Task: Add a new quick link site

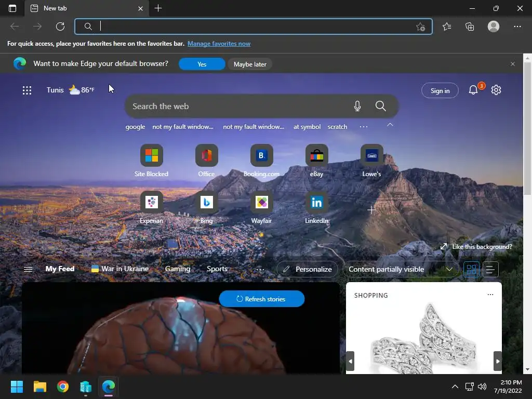Action: pyautogui.click(x=371, y=210)
